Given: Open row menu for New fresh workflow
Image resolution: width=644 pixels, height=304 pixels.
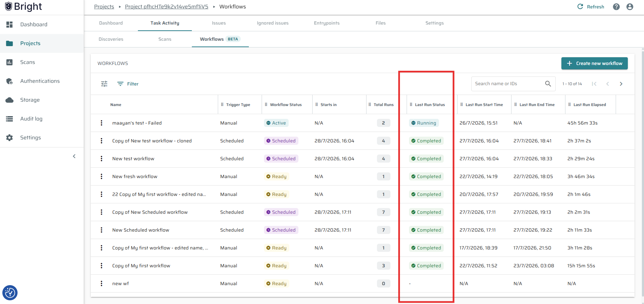Looking at the screenshot, I should click(101, 176).
